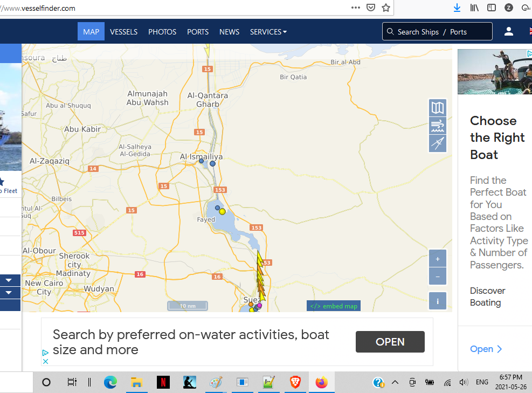The image size is (532, 393).
Task: Toggle the wind and weather layer icon
Action: click(437, 126)
